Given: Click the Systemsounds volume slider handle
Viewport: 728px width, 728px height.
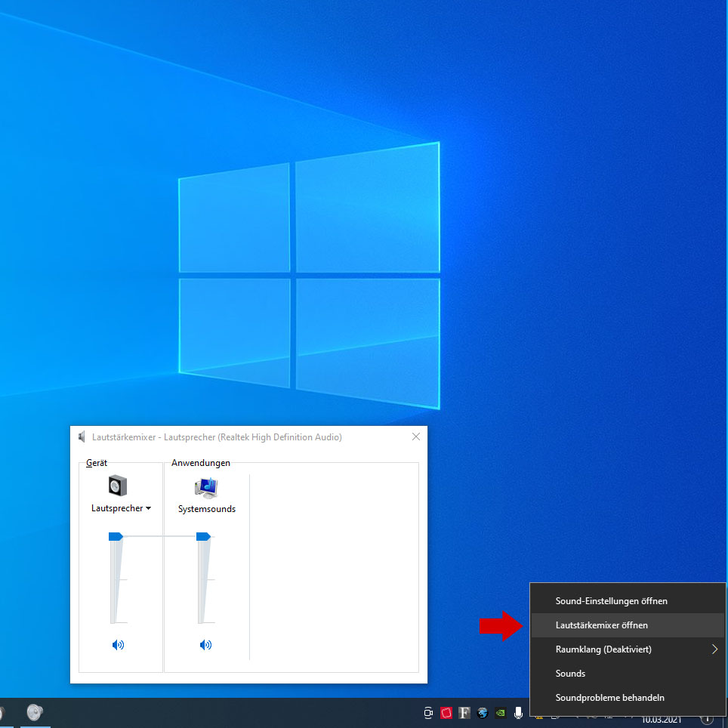Looking at the screenshot, I should (x=203, y=536).
